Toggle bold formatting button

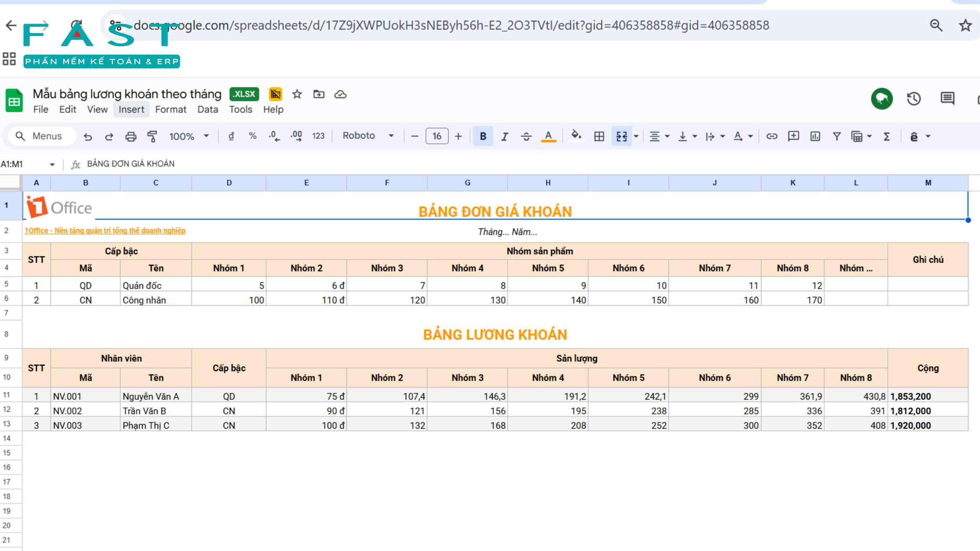[483, 136]
